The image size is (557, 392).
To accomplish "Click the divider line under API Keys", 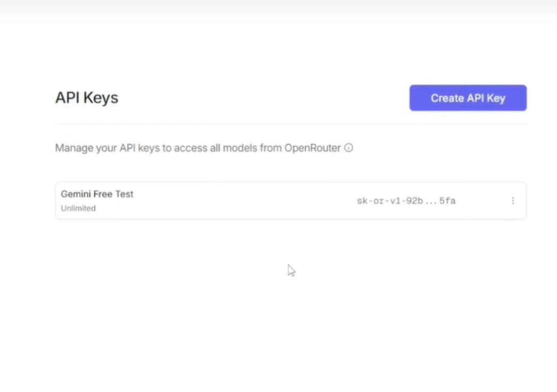I will (290, 124).
